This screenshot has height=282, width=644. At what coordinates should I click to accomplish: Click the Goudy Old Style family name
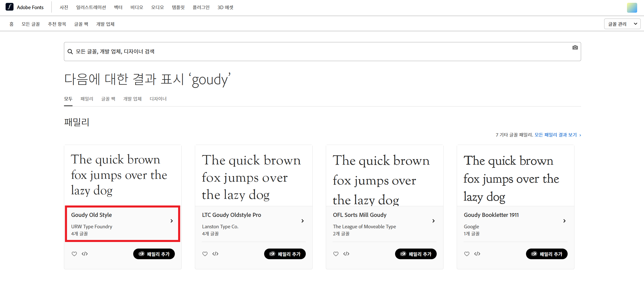91,215
